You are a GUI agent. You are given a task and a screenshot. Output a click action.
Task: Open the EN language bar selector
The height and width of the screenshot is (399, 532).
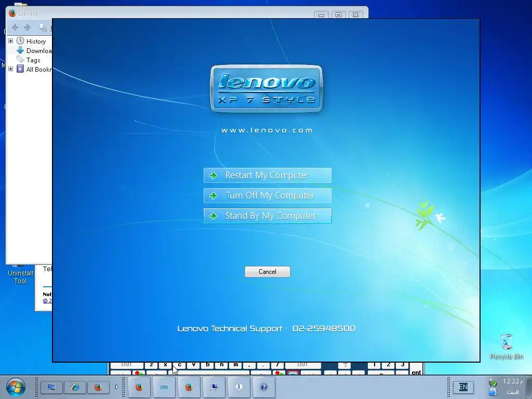coord(463,387)
